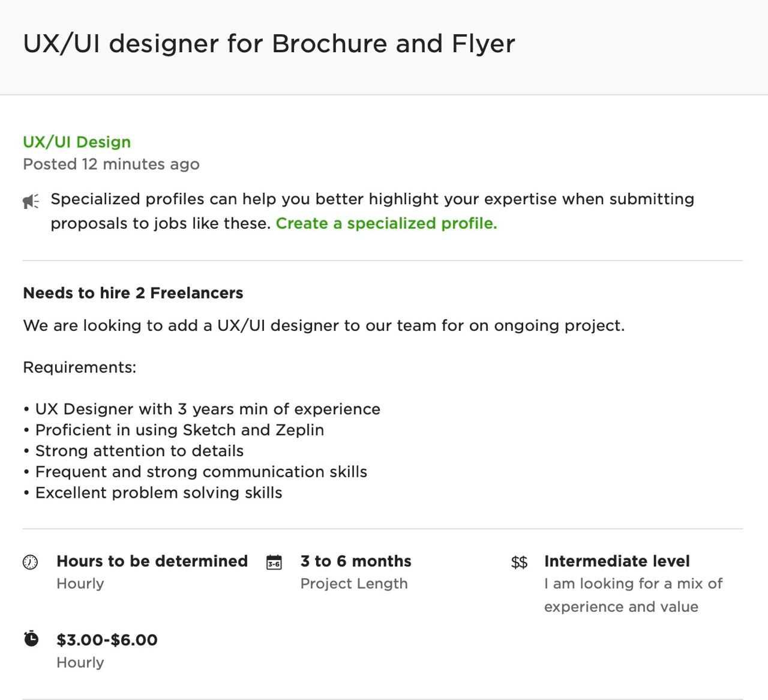Click the I am looking for a mix description
This screenshot has height=700, width=768.
634,595
